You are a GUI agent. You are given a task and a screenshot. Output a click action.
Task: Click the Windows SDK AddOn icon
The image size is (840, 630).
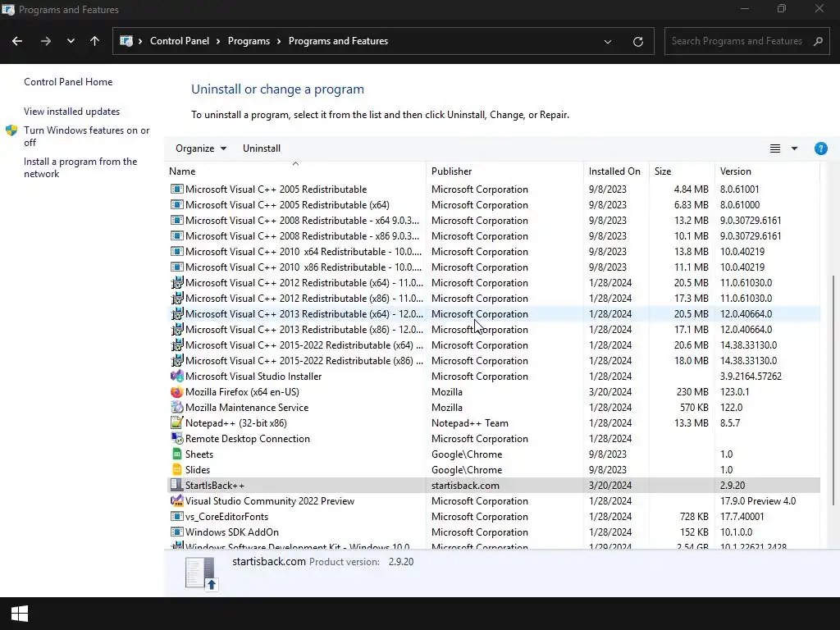(x=176, y=532)
